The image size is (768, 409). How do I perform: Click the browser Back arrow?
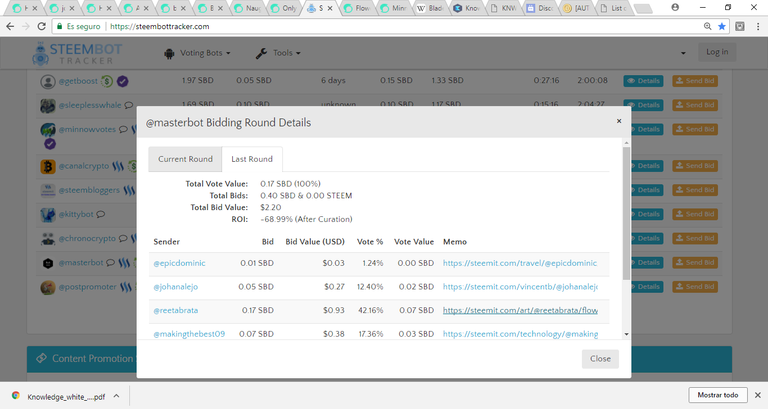pos(10,26)
